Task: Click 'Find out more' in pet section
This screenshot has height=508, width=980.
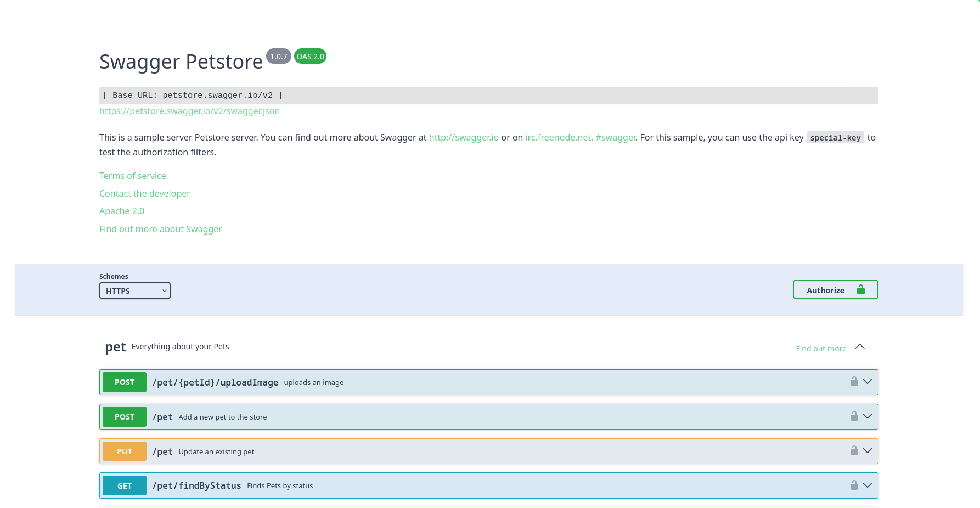Action: click(821, 349)
